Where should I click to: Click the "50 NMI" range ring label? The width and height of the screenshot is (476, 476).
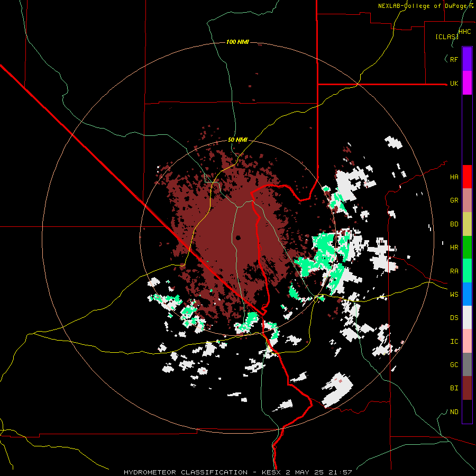point(237,140)
